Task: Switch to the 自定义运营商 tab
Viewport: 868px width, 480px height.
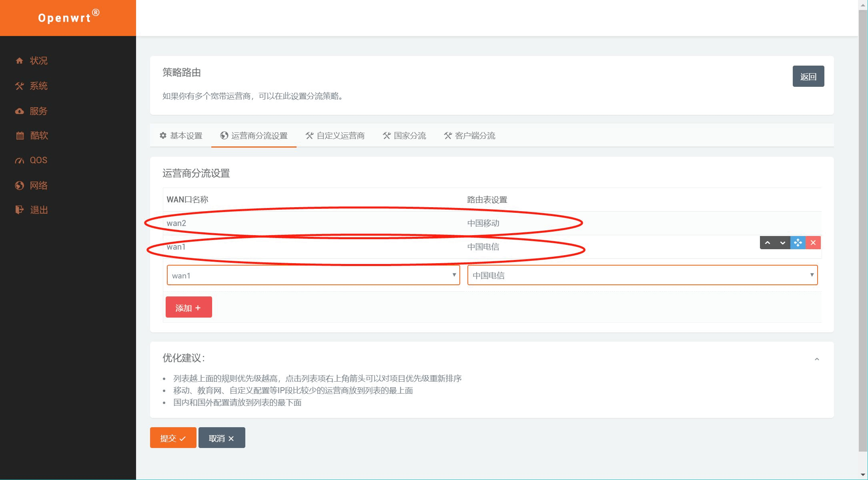Action: pos(335,136)
